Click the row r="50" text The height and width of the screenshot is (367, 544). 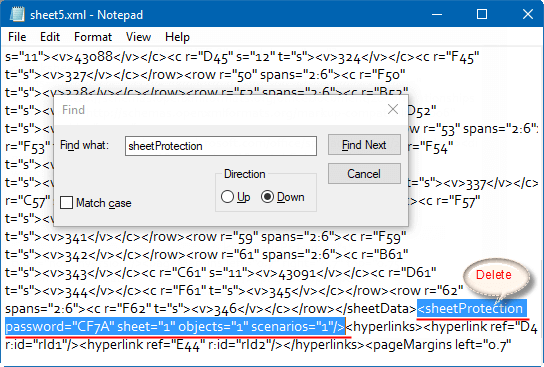point(221,75)
